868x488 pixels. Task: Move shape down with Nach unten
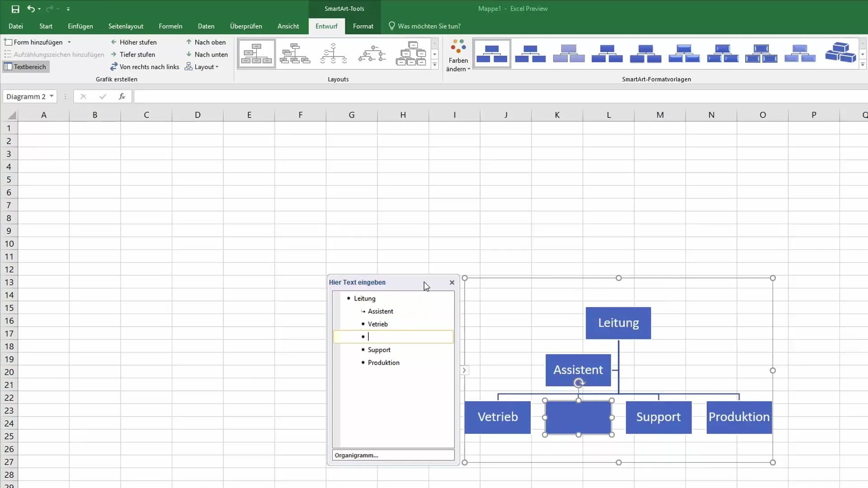coord(207,54)
